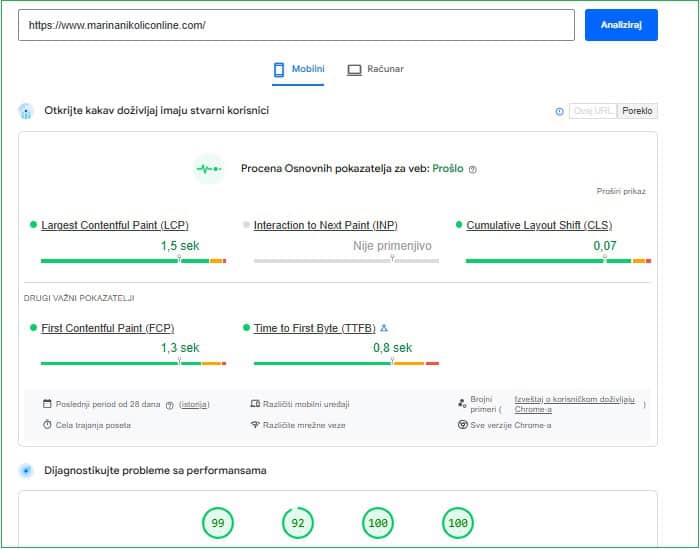Click the 1,5 sek LCP value
The image size is (700, 549).
[x=180, y=246]
